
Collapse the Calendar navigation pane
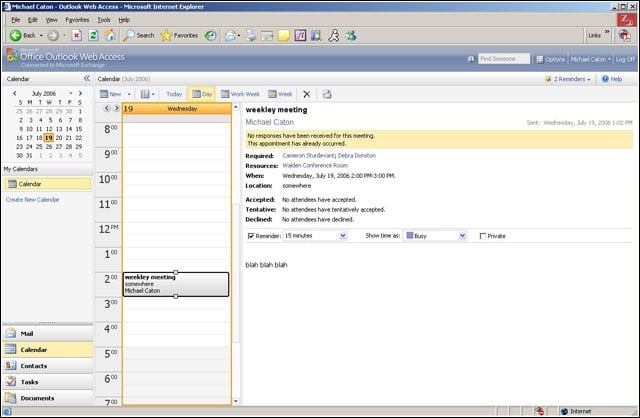tap(87, 78)
